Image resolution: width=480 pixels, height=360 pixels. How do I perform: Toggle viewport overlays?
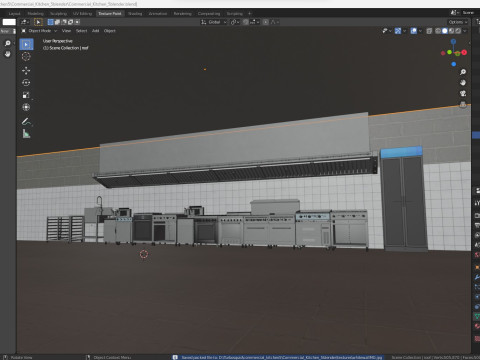(x=414, y=31)
